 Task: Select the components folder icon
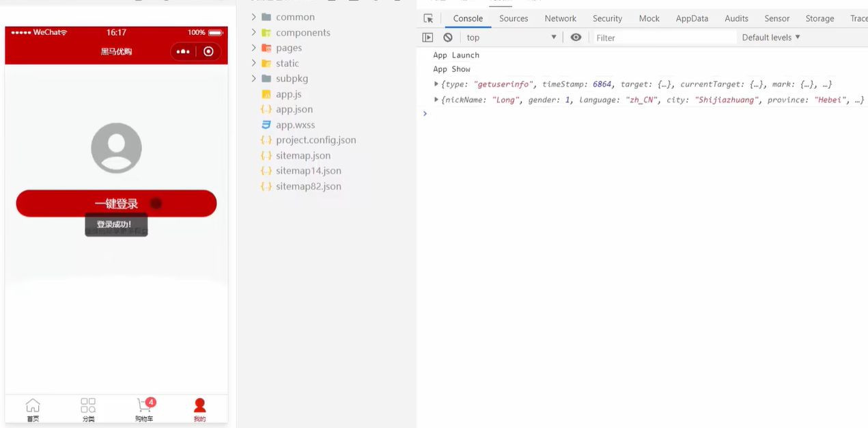pyautogui.click(x=266, y=32)
